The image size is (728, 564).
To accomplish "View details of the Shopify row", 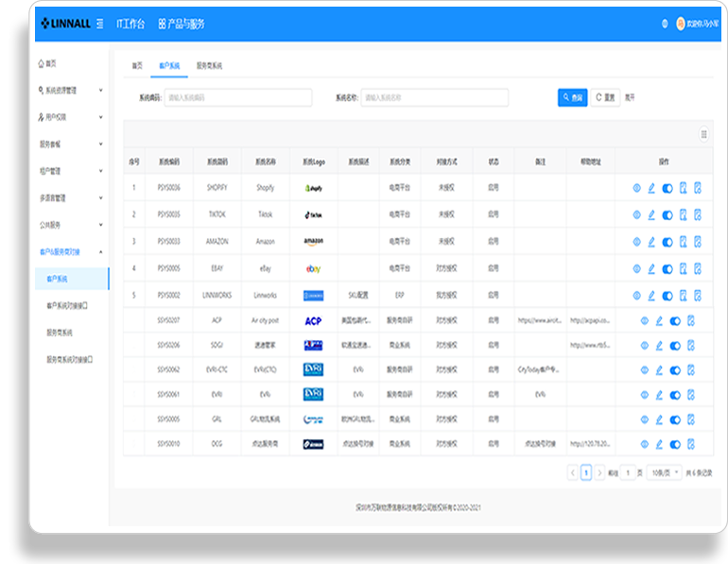I will (637, 188).
